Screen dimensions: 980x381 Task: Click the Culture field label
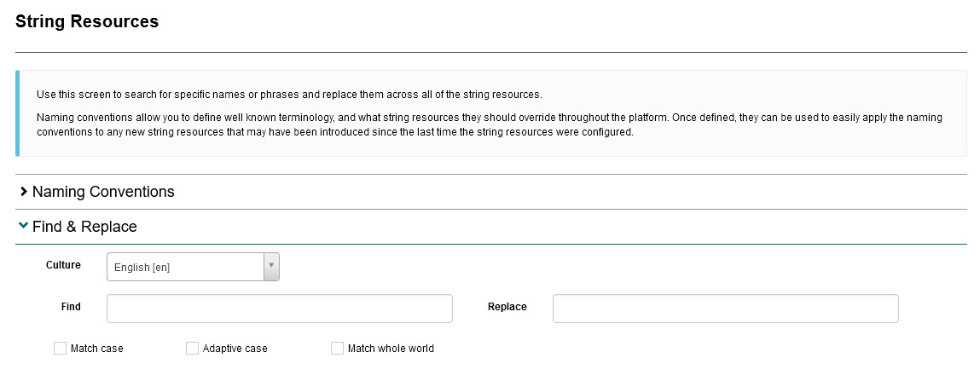click(63, 265)
